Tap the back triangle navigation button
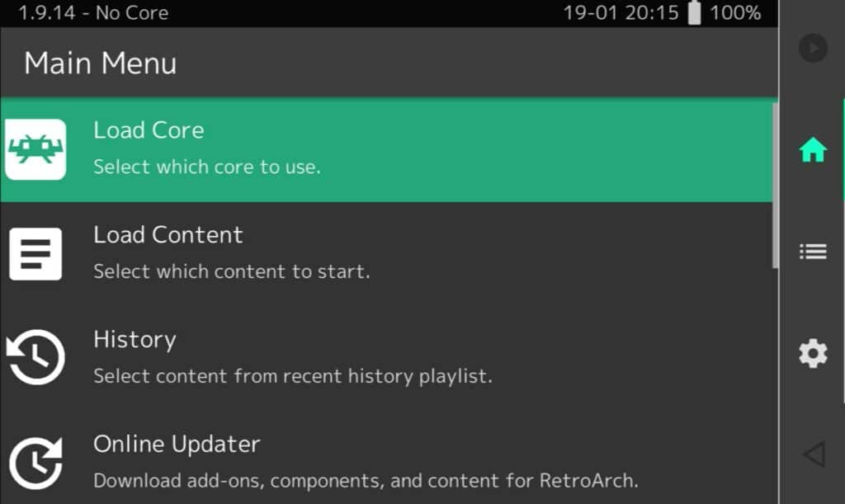The height and width of the screenshot is (504, 845). tap(814, 455)
